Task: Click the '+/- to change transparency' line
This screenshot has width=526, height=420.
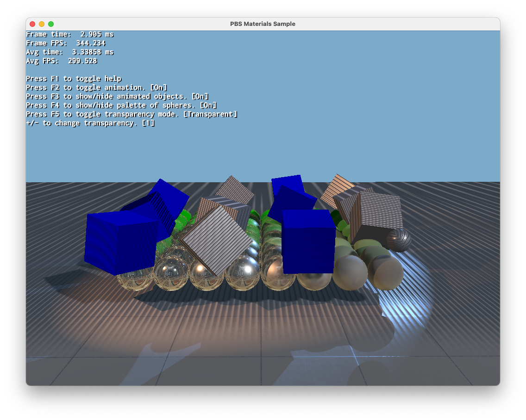Action: click(91, 123)
